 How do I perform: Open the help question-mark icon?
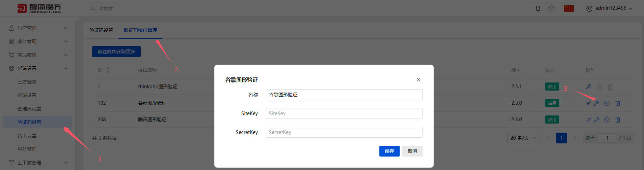tap(552, 8)
